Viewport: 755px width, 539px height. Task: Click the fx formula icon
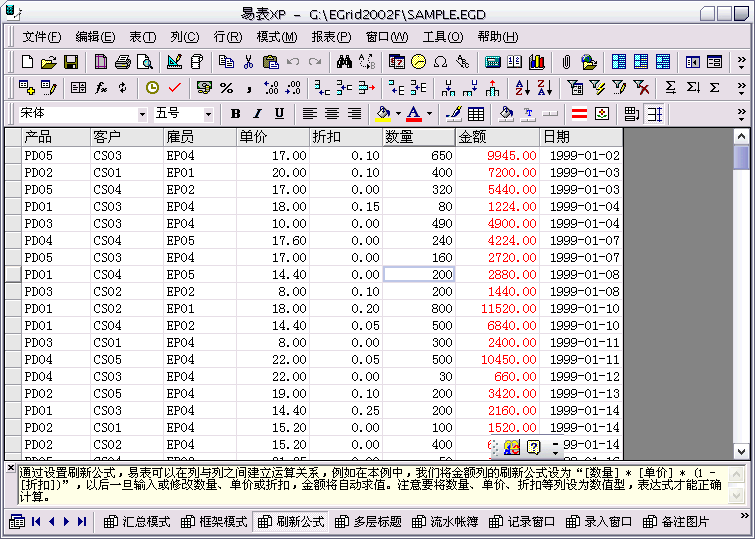tap(101, 88)
